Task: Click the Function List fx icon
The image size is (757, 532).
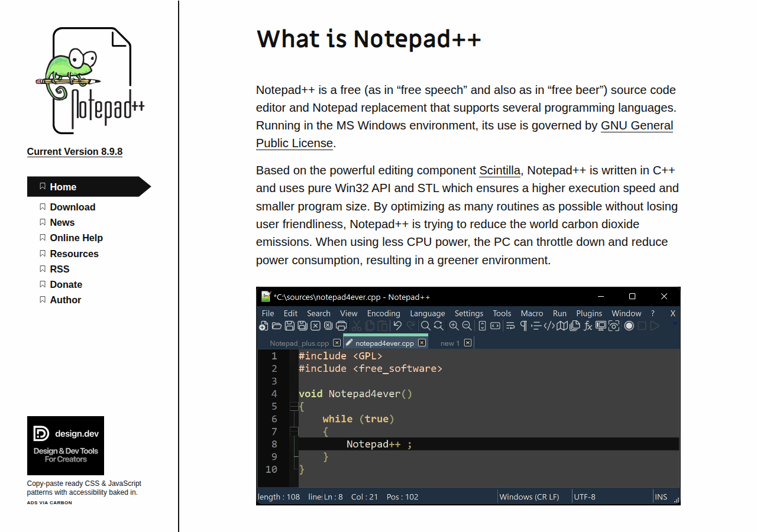Action: 588,326
